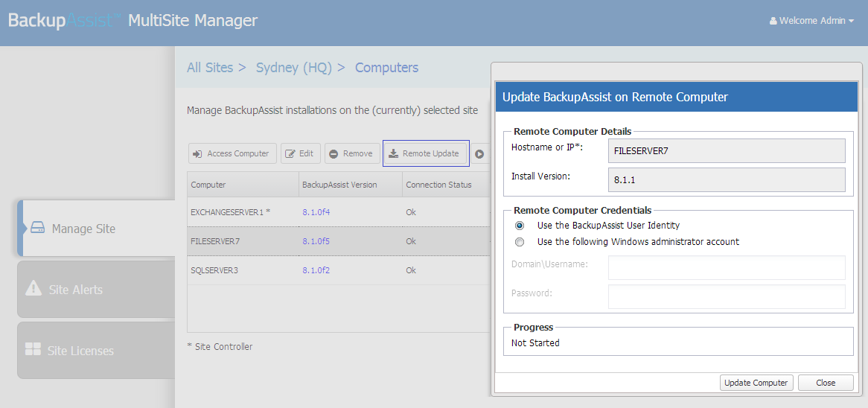Click the * Site Controller footnote
The width and height of the screenshot is (868, 408).
point(220,347)
